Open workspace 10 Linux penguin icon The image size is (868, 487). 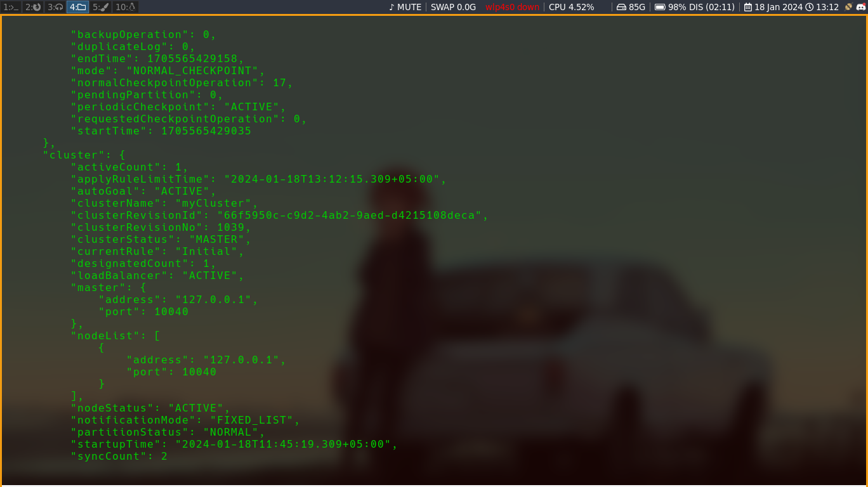(x=125, y=7)
